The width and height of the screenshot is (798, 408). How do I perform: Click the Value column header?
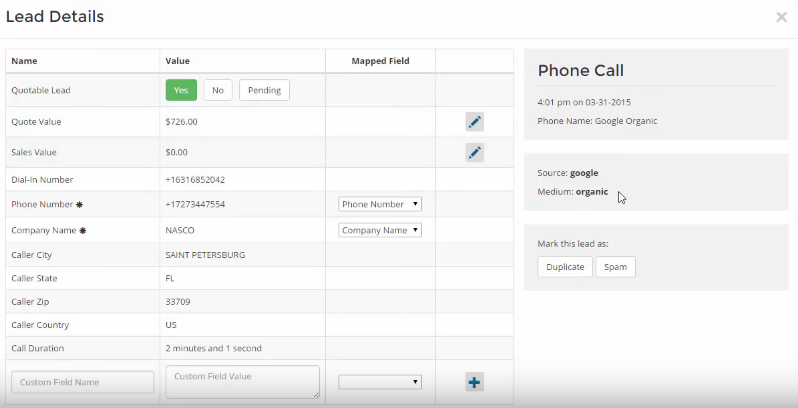click(x=177, y=61)
